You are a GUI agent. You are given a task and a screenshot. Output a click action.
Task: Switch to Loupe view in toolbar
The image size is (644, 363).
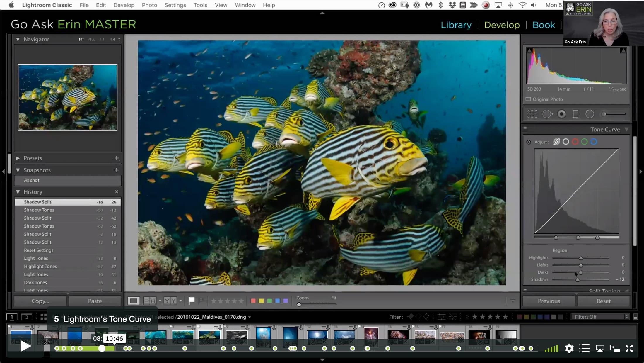pyautogui.click(x=134, y=301)
